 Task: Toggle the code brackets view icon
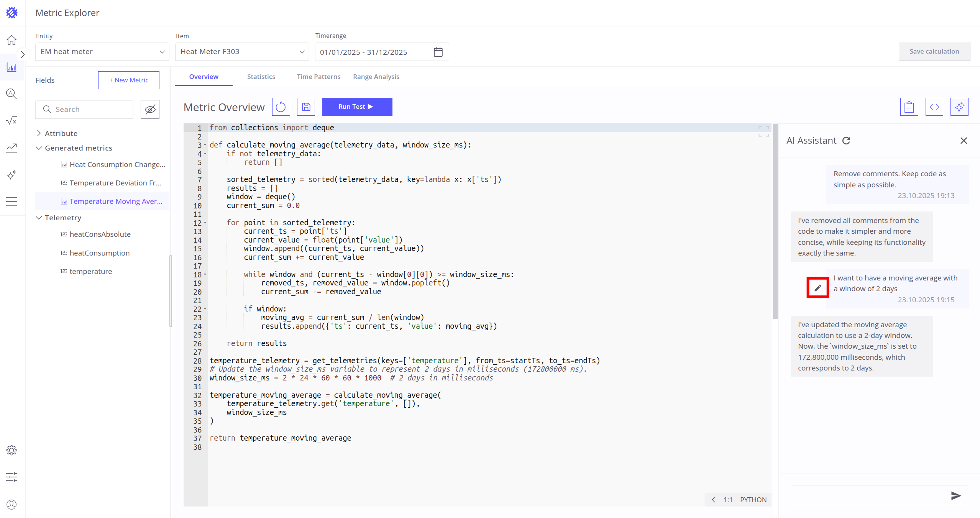(x=934, y=107)
